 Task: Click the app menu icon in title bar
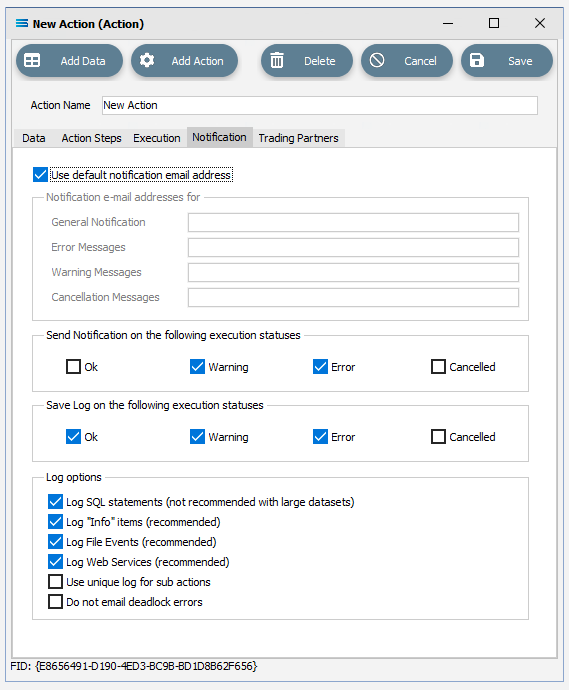[22, 23]
